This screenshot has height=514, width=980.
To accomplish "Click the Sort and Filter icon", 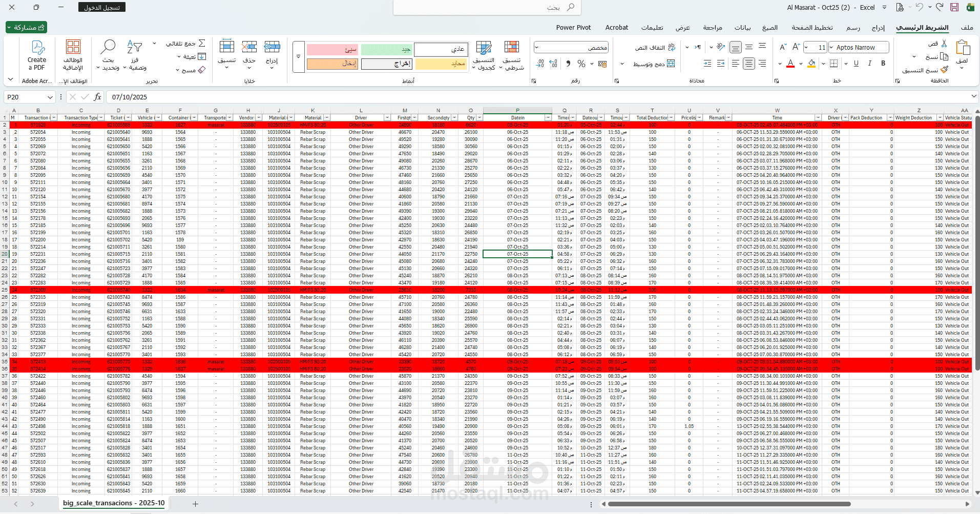I will [134, 47].
